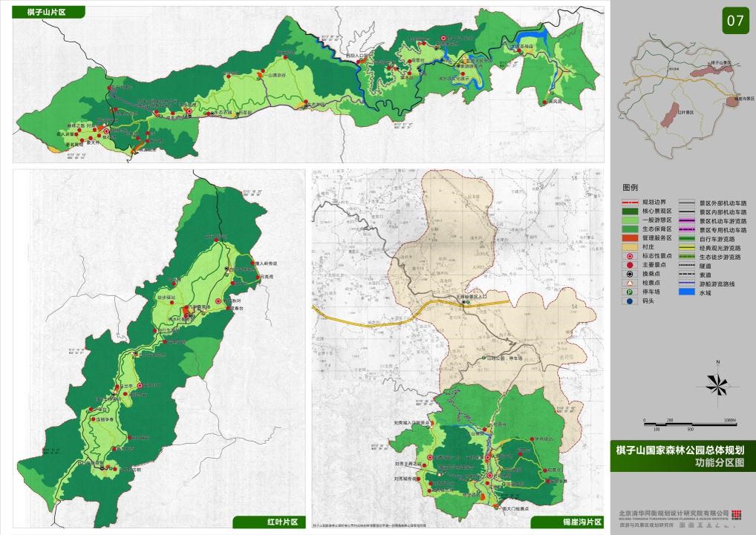Click the green 07 page number badge

[734, 21]
